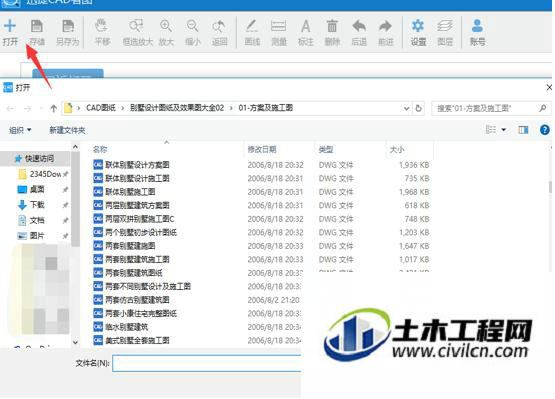Expand chevron before 01-方案及施工图 breadcrumb

point(231,108)
